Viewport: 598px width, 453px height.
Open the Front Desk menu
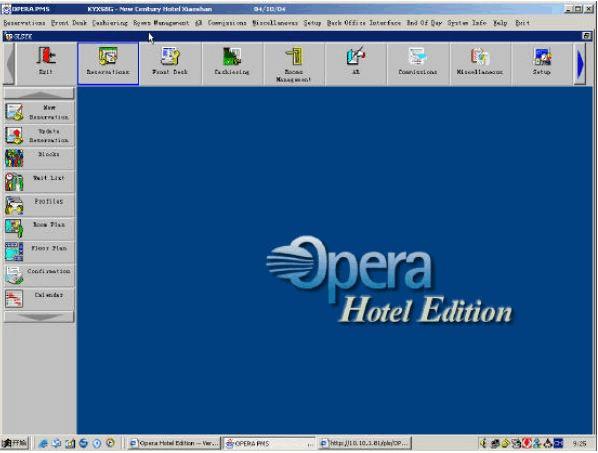pyautogui.click(x=69, y=23)
